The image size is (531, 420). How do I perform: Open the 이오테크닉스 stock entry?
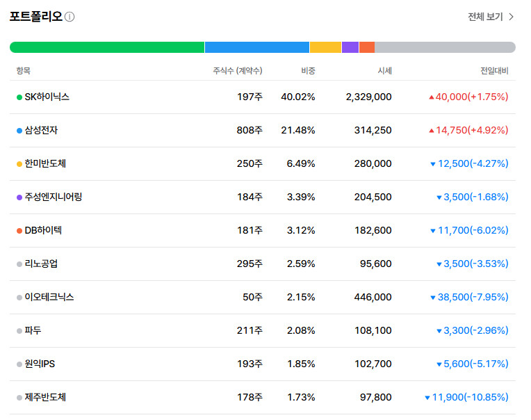point(49,297)
